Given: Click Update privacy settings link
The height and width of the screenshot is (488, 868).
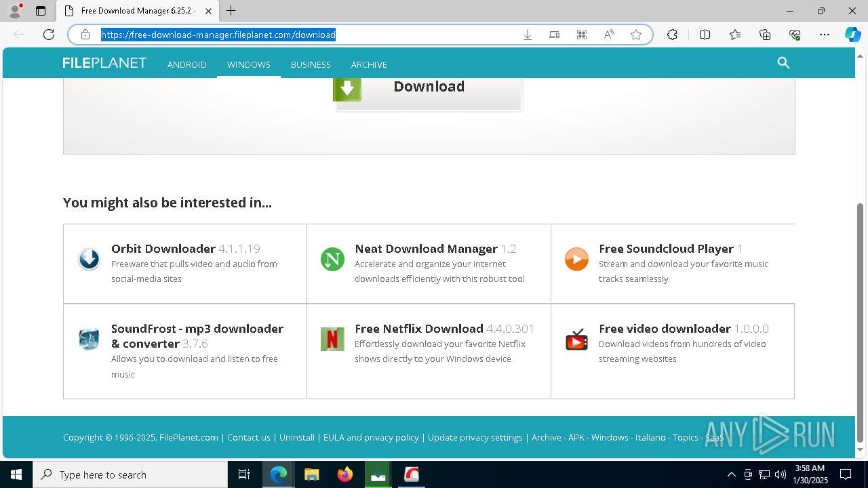Looking at the screenshot, I should (475, 438).
